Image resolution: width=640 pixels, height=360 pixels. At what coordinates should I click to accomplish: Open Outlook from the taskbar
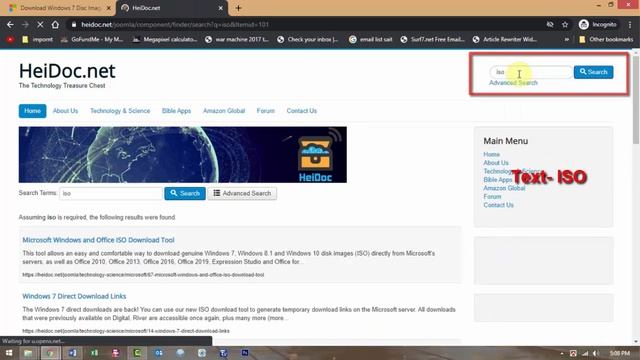[159, 353]
